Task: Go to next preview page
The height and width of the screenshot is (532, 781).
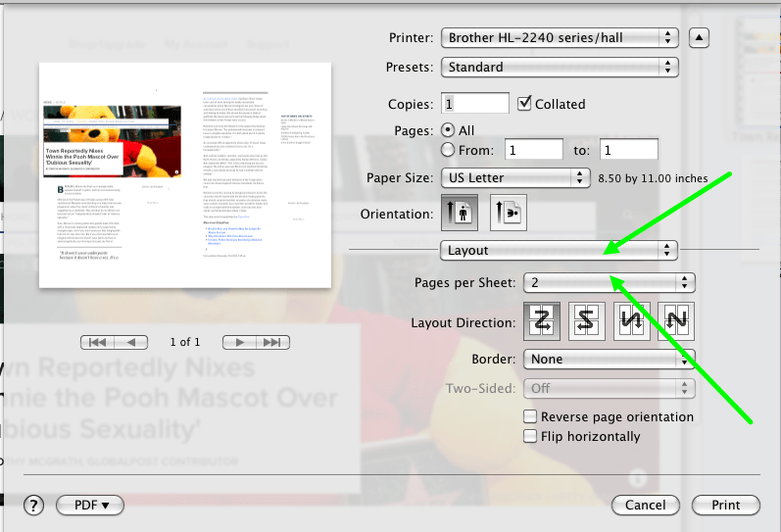Action: pyautogui.click(x=239, y=342)
